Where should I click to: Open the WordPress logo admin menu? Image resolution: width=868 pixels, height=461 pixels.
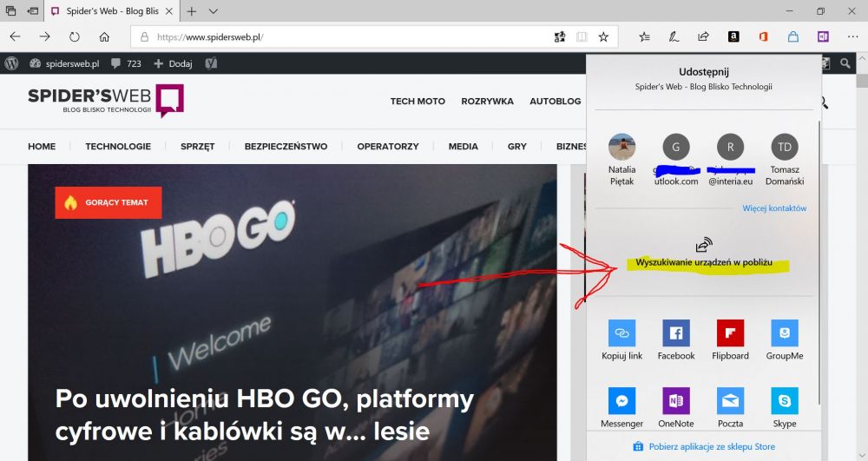point(11,63)
